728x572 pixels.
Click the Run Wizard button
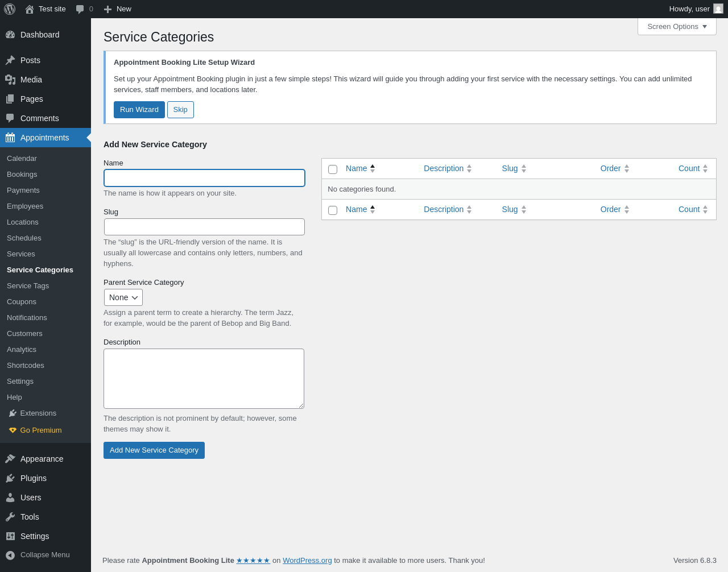point(139,110)
